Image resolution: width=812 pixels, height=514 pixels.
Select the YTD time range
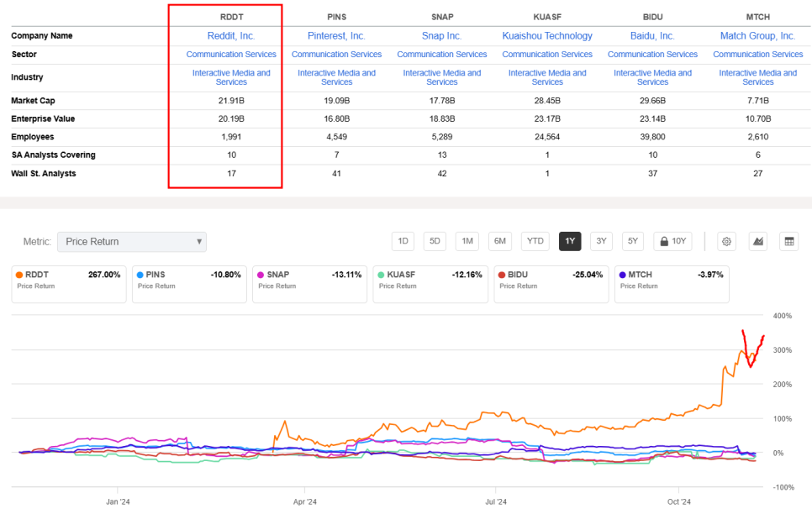(535, 241)
